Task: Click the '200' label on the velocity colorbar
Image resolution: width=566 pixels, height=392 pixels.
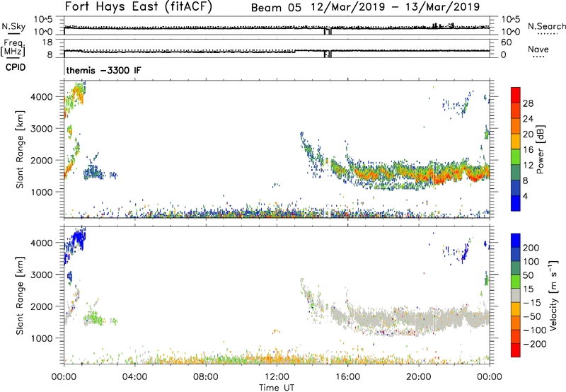Action: (x=531, y=248)
